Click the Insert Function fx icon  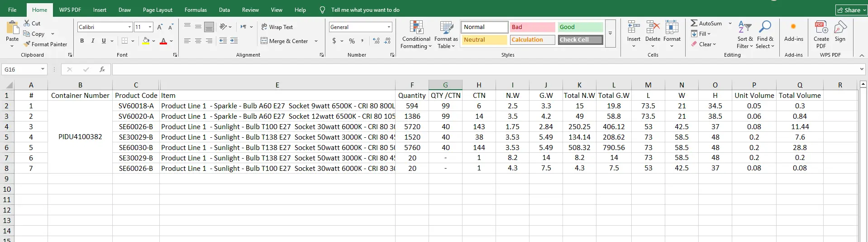tap(102, 69)
